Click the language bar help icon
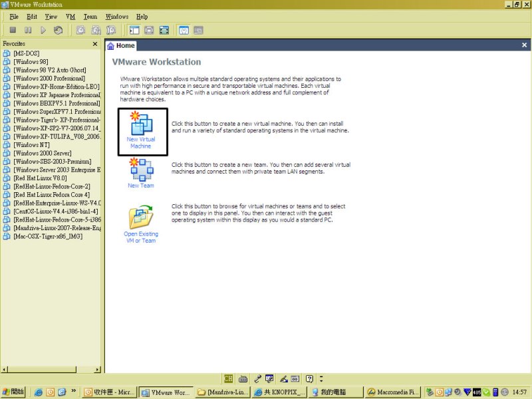 309,378
